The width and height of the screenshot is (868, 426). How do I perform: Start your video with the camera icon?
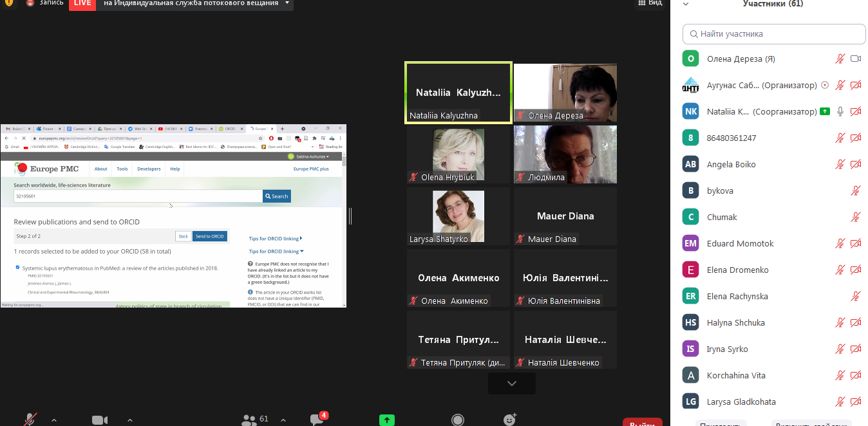(x=99, y=418)
